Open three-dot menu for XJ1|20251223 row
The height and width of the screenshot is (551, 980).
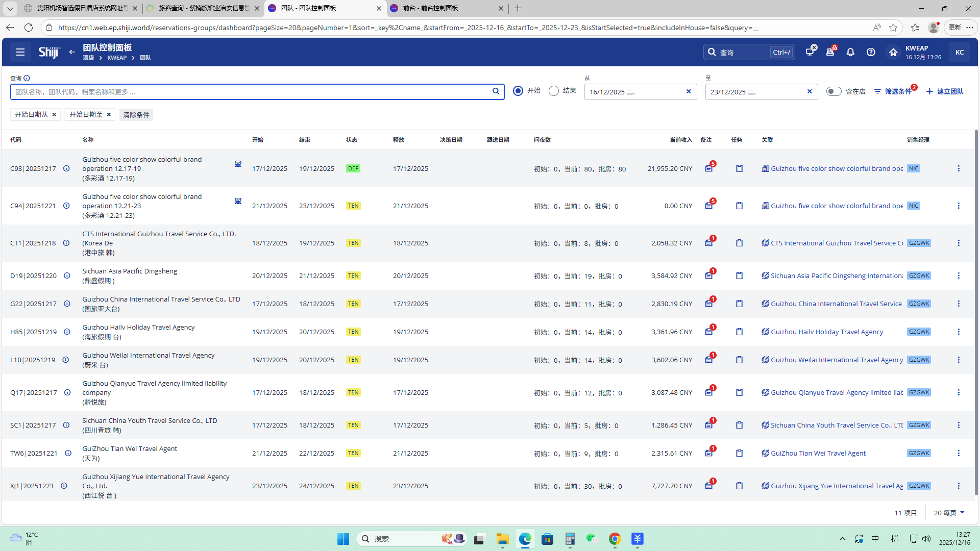coord(959,486)
